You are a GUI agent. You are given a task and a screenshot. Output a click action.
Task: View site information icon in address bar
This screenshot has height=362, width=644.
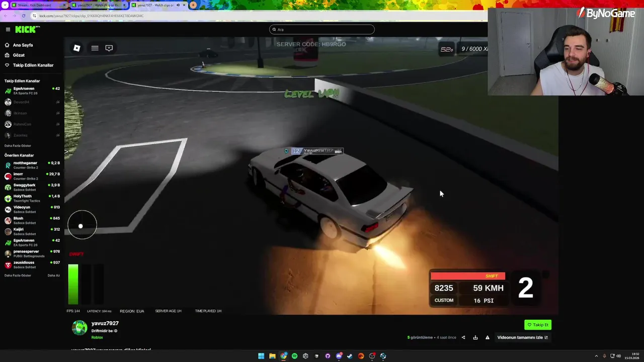tap(34, 16)
